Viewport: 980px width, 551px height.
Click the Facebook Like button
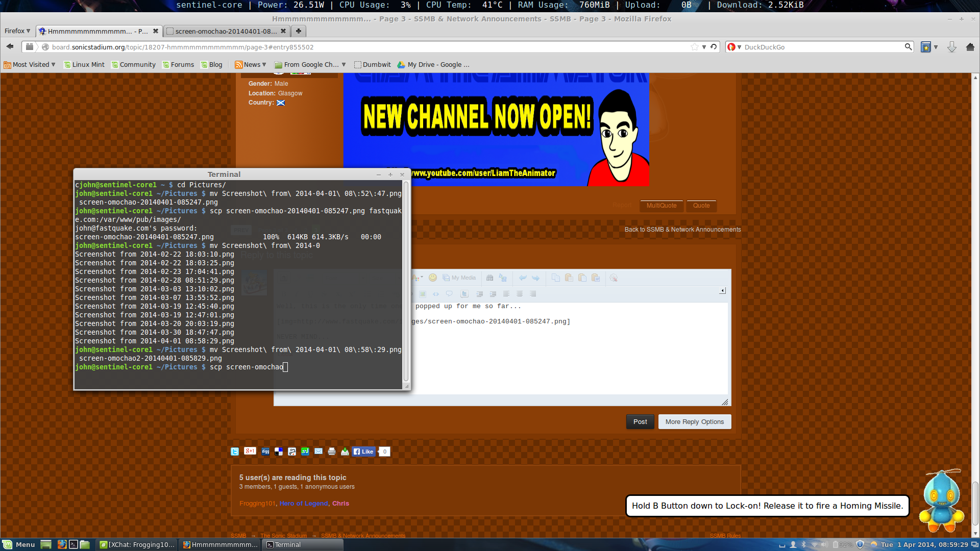364,452
